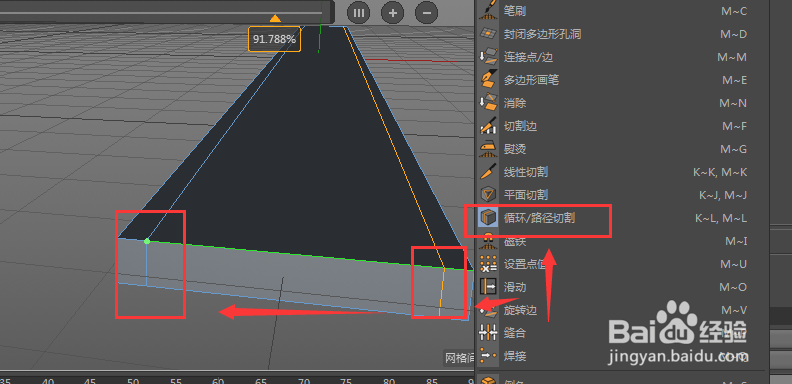Add a cut with the plus button
This screenshot has width=792, height=384.
(392, 12)
